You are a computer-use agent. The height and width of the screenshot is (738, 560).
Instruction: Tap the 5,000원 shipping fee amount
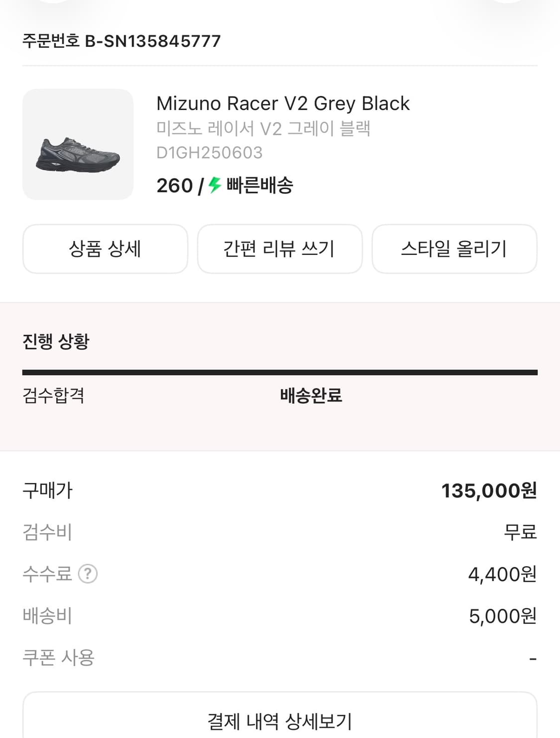[x=502, y=616]
